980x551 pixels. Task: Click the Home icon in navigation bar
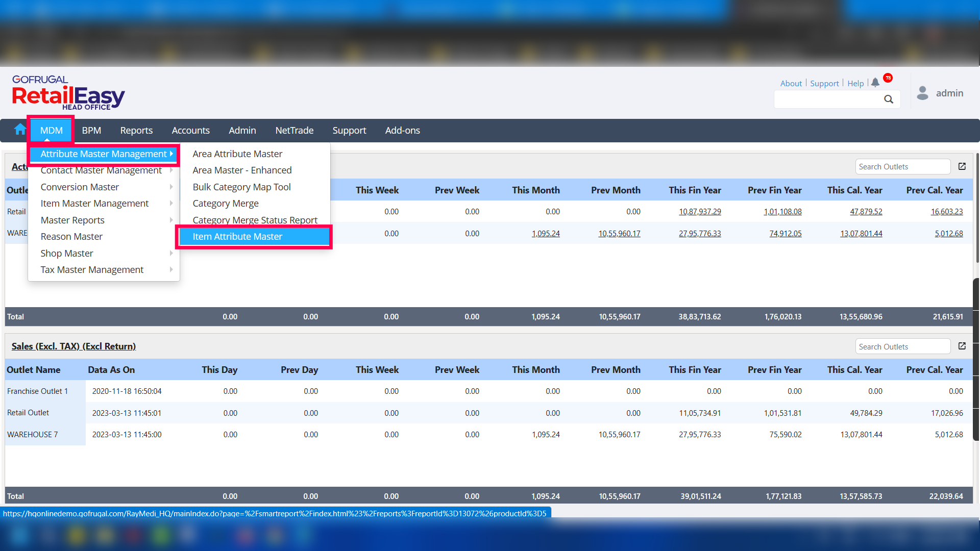[20, 130]
